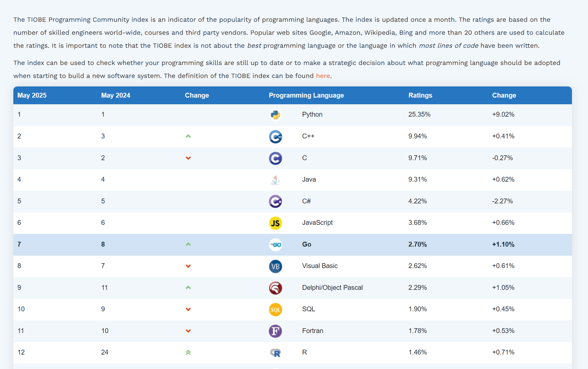Screen dimensions: 588x369
Task: Click the Programming Language column header
Action: [306, 95]
